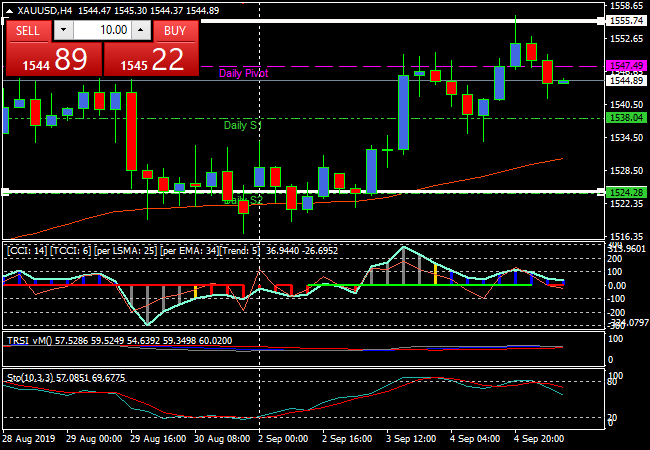Click the SELL button
This screenshot has height=450, width=650.
pos(28,31)
